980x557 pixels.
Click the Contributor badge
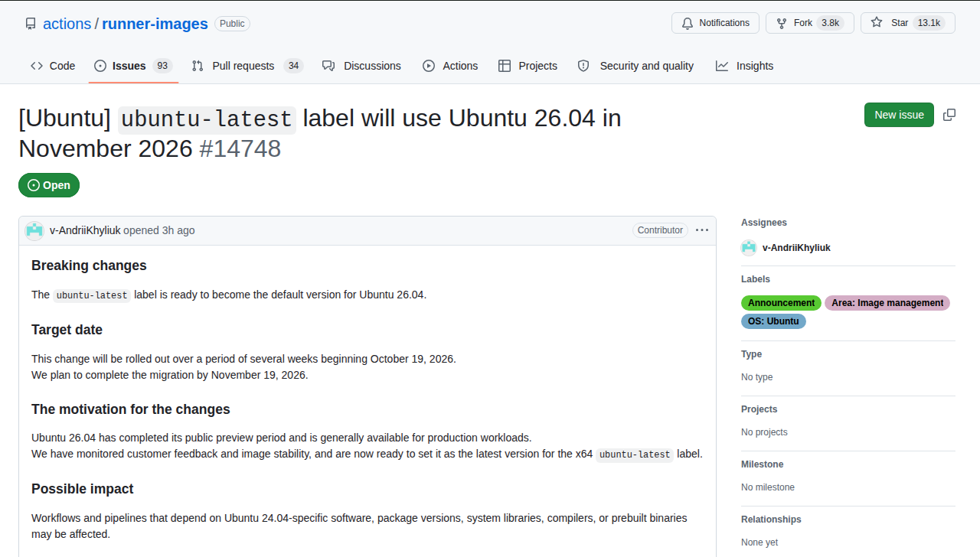[x=660, y=230]
